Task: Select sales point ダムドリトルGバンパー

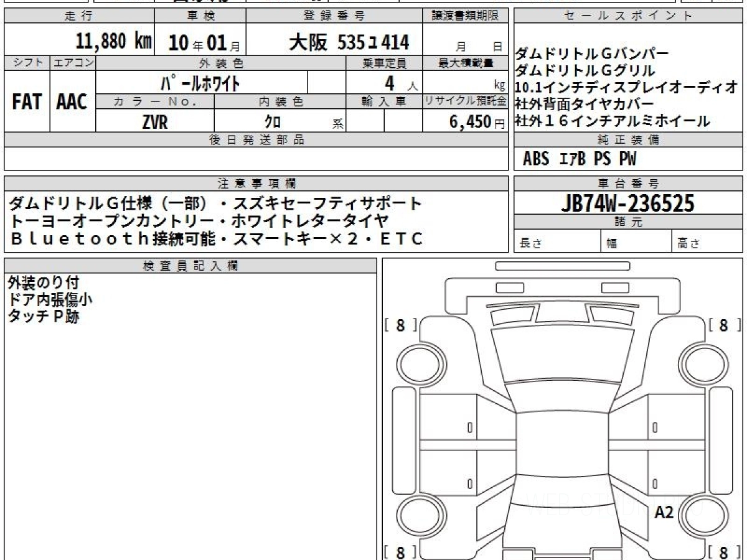Action: pos(592,54)
